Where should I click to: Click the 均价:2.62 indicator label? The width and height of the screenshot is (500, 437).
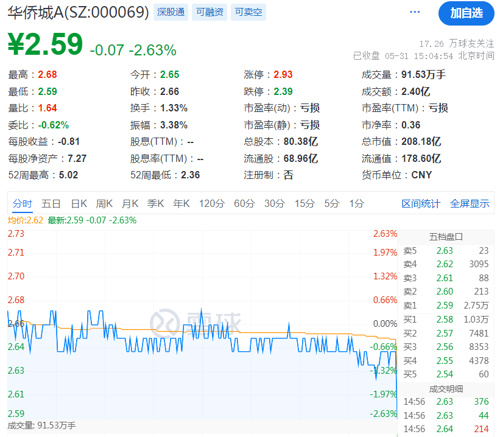tap(25, 220)
